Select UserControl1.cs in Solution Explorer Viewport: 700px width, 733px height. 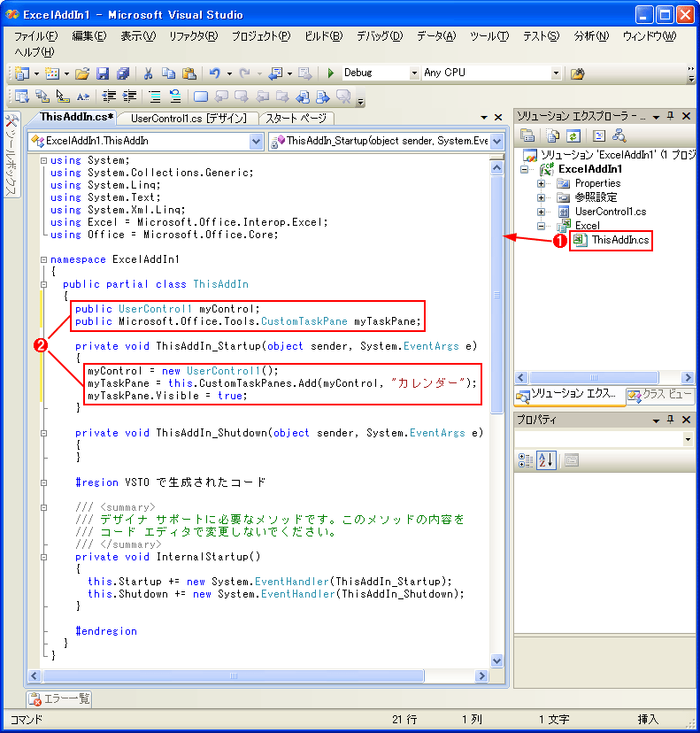(611, 212)
